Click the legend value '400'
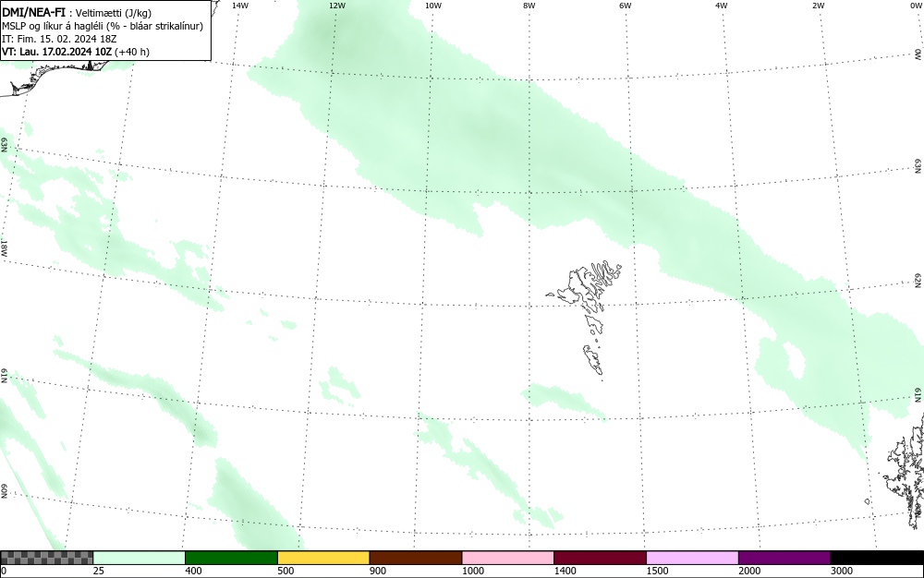924x578 pixels. [x=193, y=571]
